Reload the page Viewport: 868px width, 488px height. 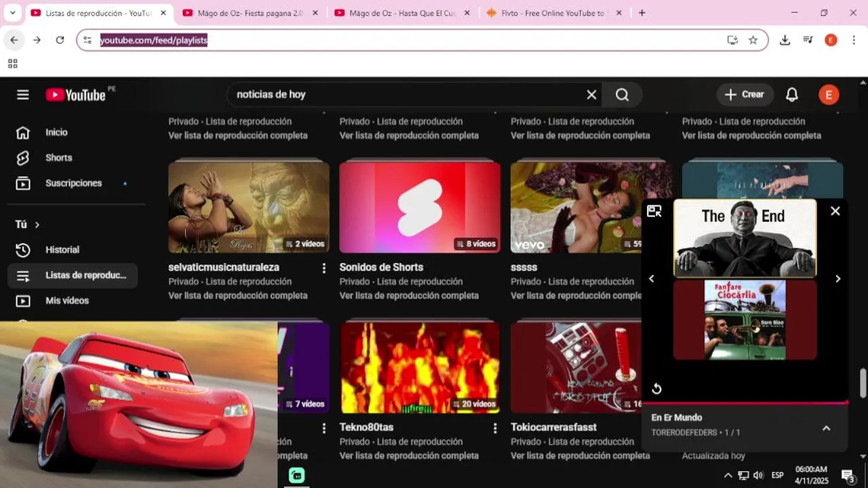click(60, 41)
